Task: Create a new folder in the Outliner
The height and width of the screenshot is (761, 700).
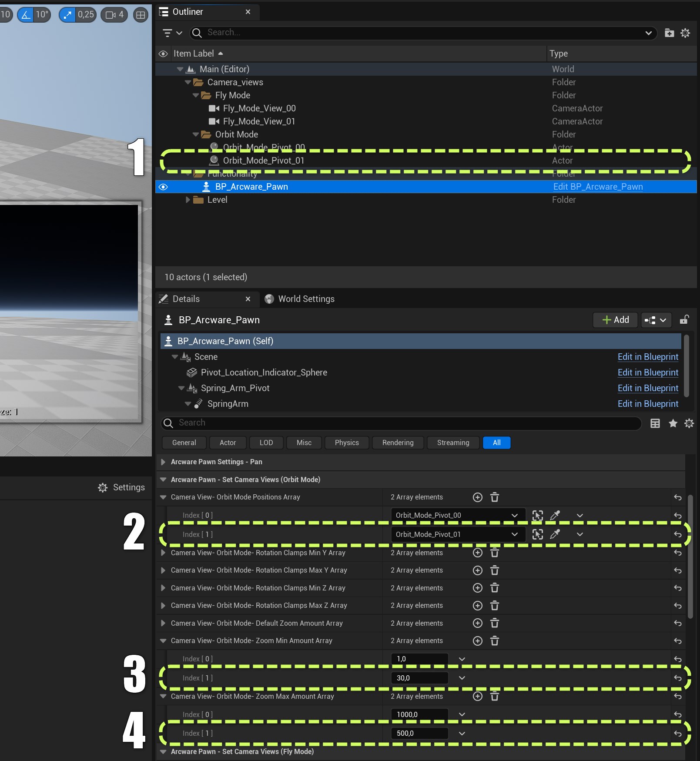Action: pyautogui.click(x=669, y=33)
